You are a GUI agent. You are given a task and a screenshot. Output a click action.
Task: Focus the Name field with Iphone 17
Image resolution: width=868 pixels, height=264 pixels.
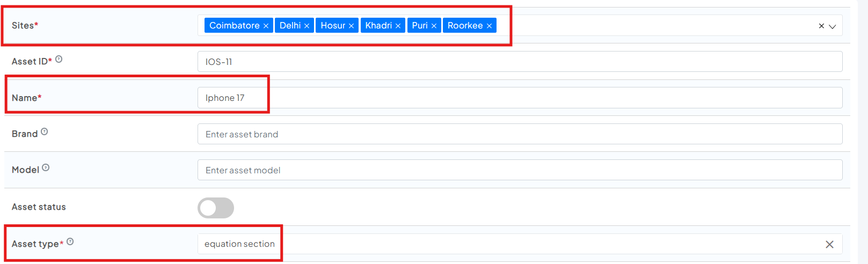pos(520,98)
